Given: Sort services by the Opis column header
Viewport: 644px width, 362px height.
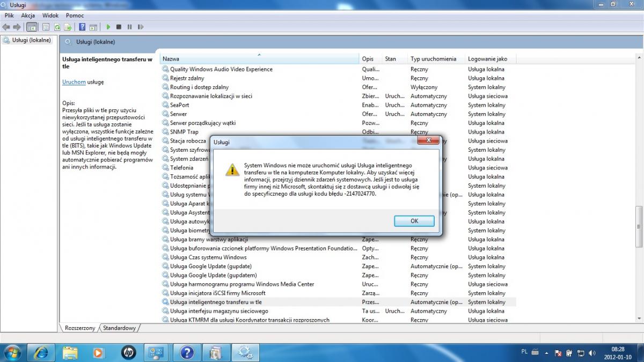Looking at the screenshot, I should coord(371,58).
